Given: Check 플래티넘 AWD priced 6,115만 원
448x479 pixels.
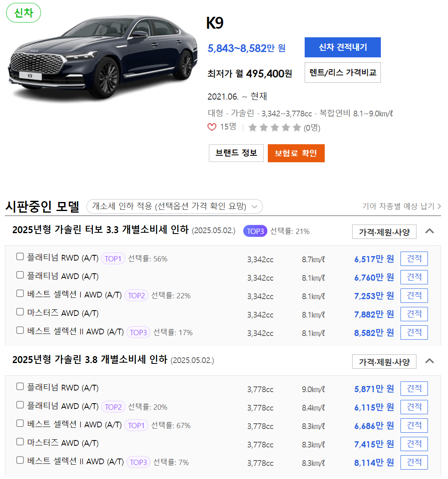Looking at the screenshot, I should pyautogui.click(x=20, y=405).
